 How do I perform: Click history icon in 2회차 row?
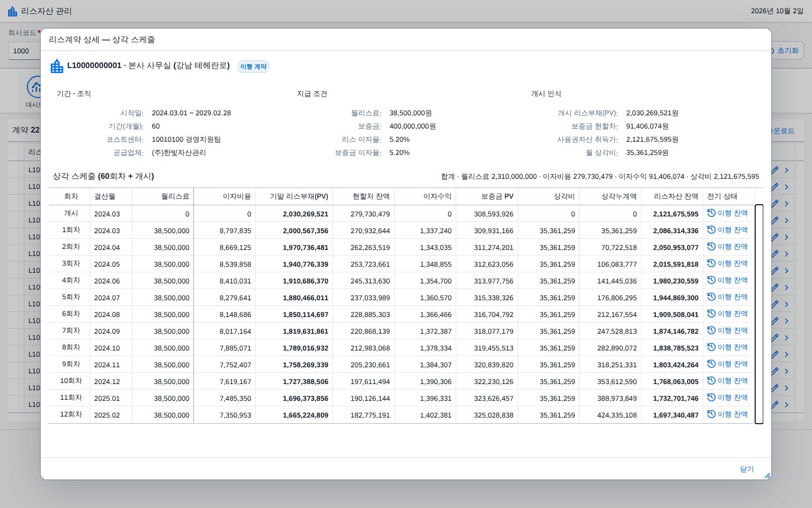[x=712, y=247]
